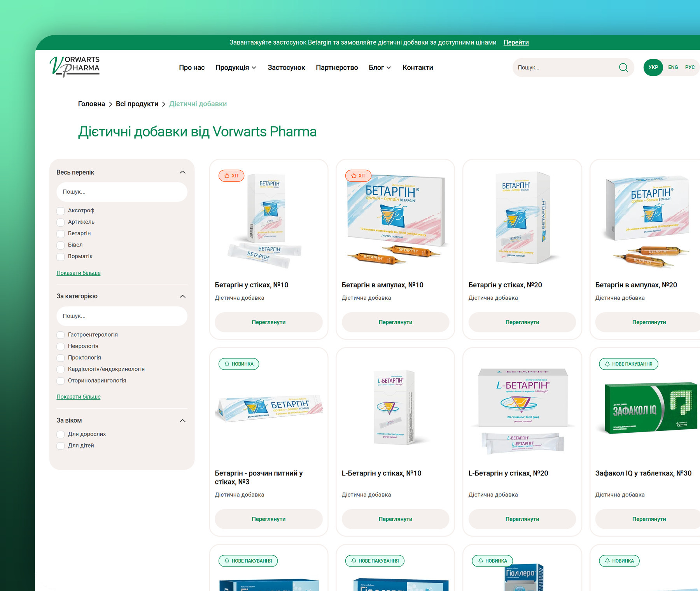Click Переглянути for Бетаргін в ампулах №20
700x591 pixels.
tap(648, 322)
